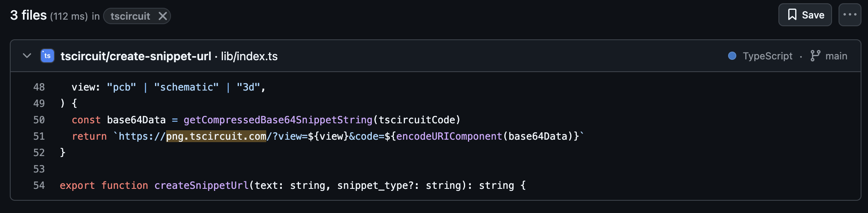The height and width of the screenshot is (213, 868).
Task: Click line number 51
Action: point(39,136)
